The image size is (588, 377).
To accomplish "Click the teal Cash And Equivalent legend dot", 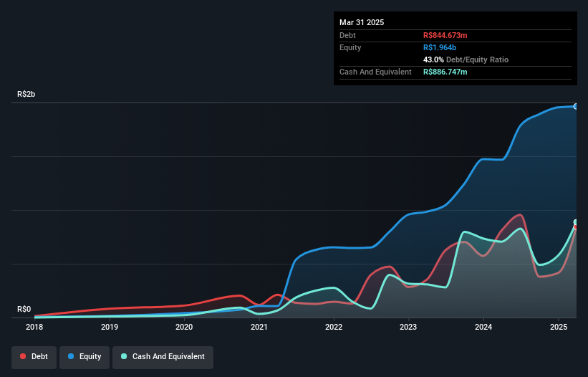I will pyautogui.click(x=124, y=356).
